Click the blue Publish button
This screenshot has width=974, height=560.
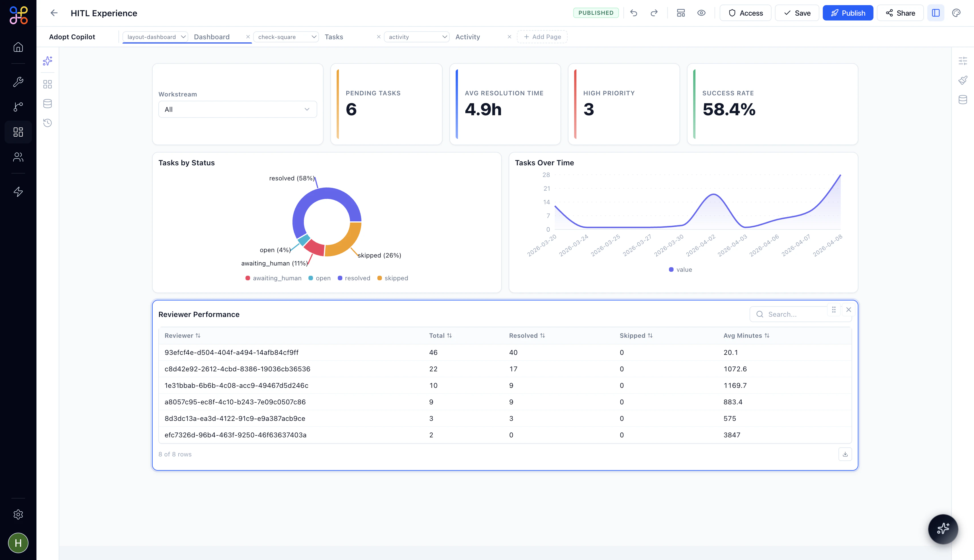(x=847, y=13)
